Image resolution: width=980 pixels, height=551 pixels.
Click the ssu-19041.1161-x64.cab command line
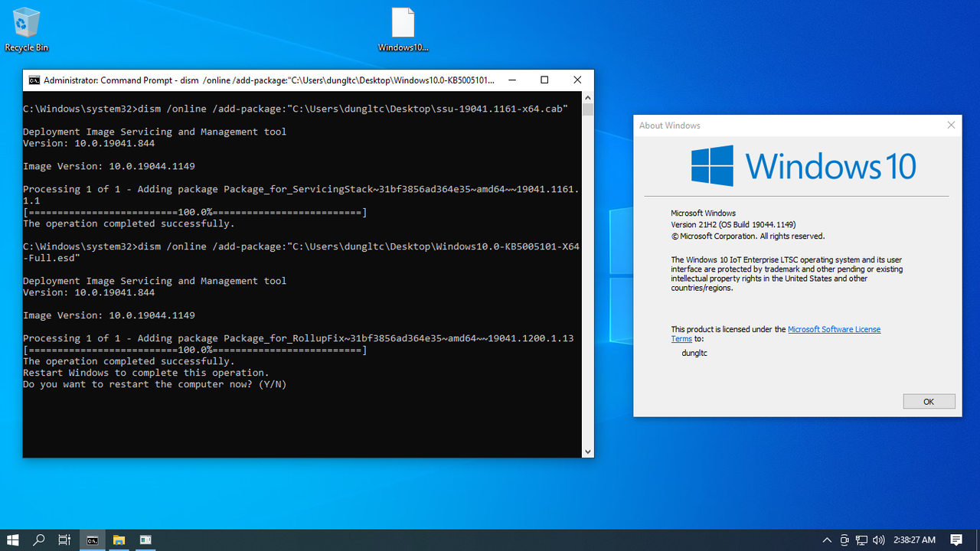tap(296, 109)
